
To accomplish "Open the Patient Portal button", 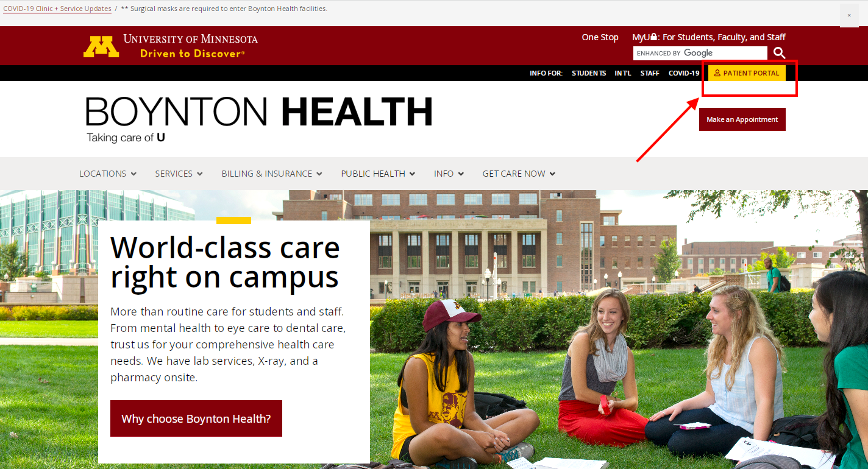I will [x=747, y=73].
